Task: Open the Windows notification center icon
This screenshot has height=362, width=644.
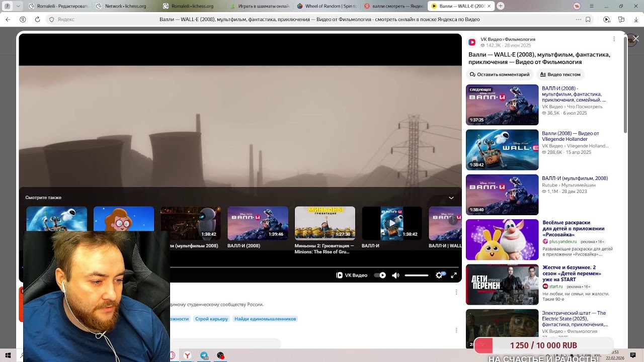Action: click(x=633, y=355)
